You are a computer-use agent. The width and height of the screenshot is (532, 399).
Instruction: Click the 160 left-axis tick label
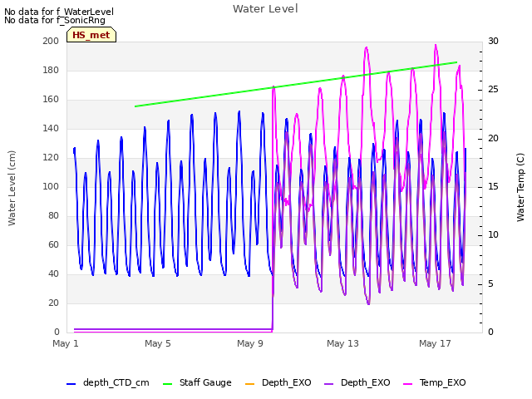click(51, 100)
